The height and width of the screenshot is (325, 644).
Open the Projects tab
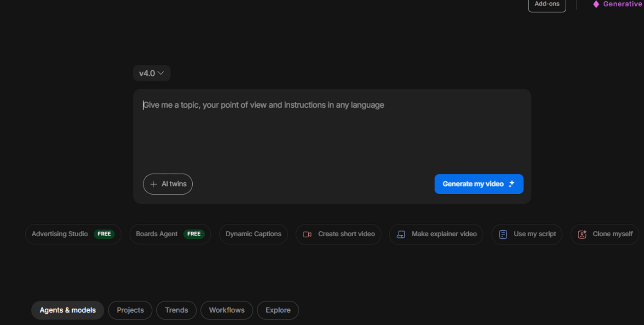click(x=130, y=310)
